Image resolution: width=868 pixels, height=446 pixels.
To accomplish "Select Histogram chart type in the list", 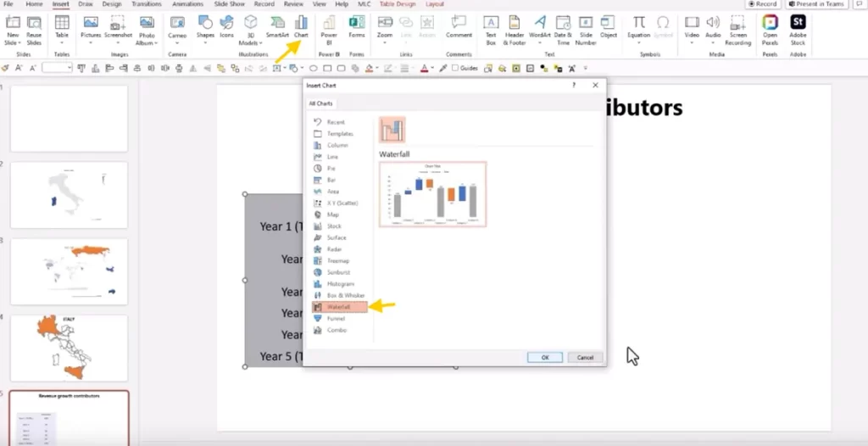I will tap(339, 284).
